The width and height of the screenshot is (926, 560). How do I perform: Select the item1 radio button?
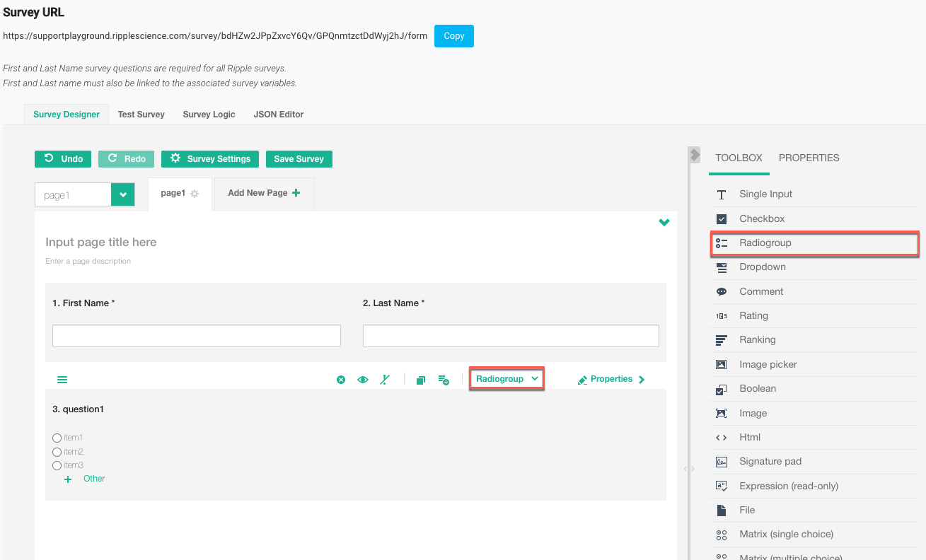tap(57, 438)
